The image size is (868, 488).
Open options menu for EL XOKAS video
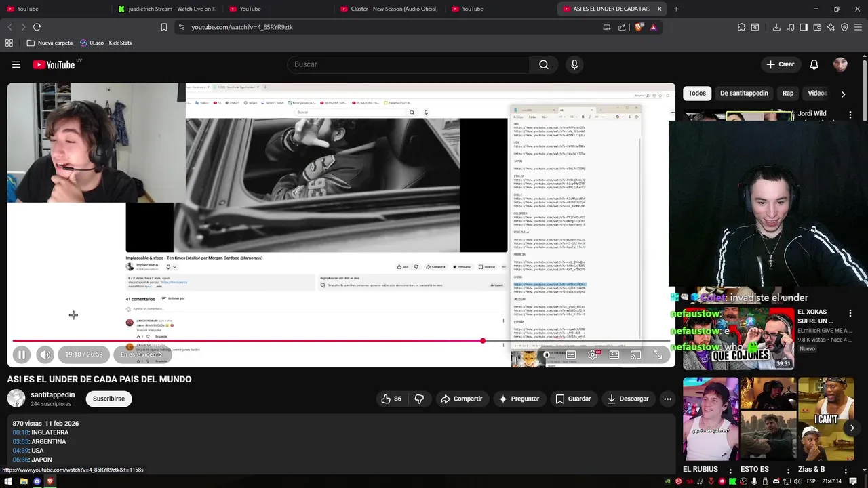pos(850,314)
